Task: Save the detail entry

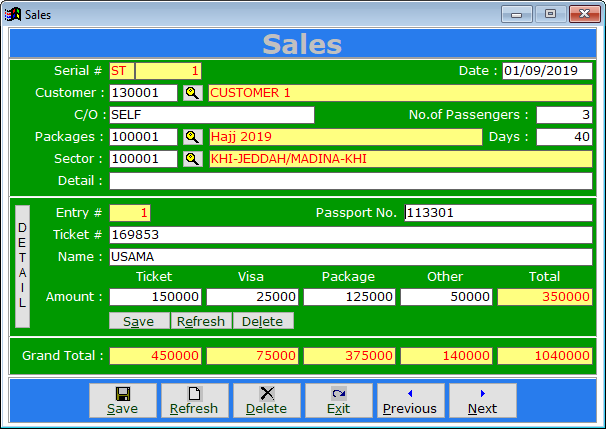Action: pos(139,321)
